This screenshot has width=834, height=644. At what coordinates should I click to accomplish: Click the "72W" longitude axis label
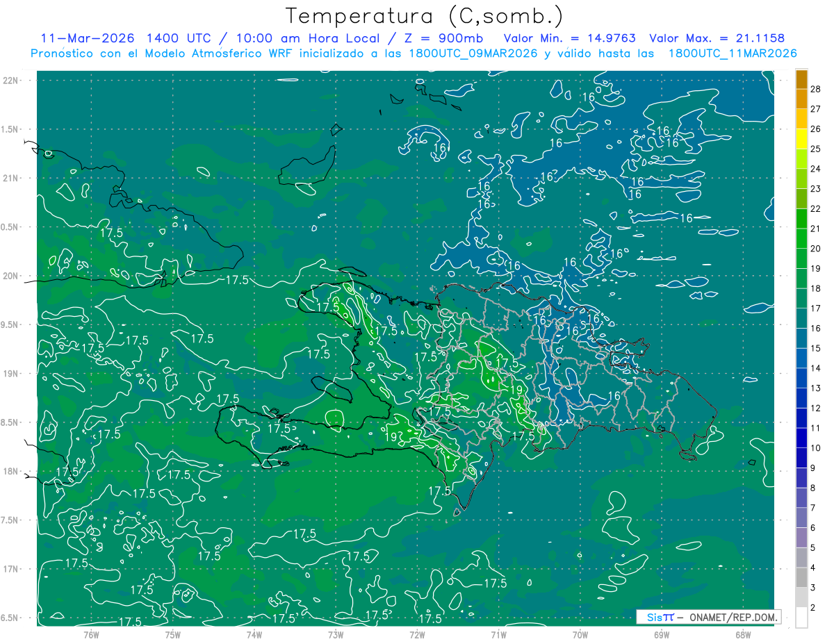pos(417,634)
